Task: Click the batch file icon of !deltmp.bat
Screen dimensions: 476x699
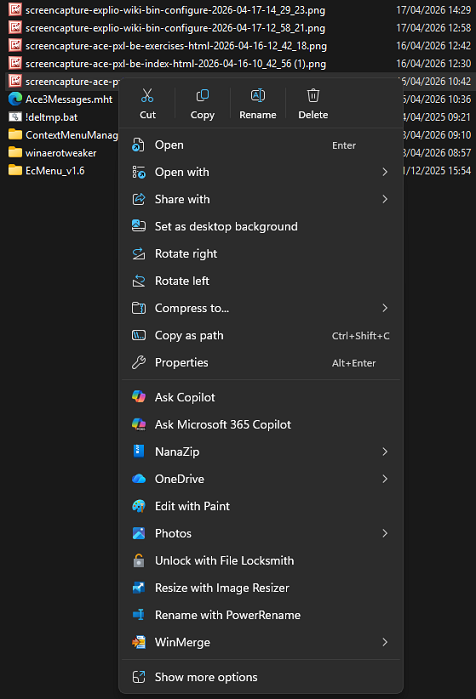Action: click(x=15, y=117)
